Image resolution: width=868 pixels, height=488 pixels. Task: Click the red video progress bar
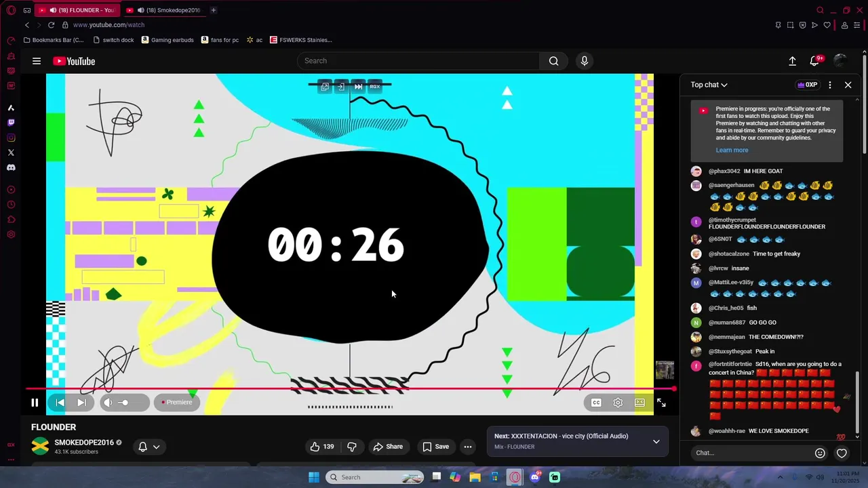tap(351, 389)
